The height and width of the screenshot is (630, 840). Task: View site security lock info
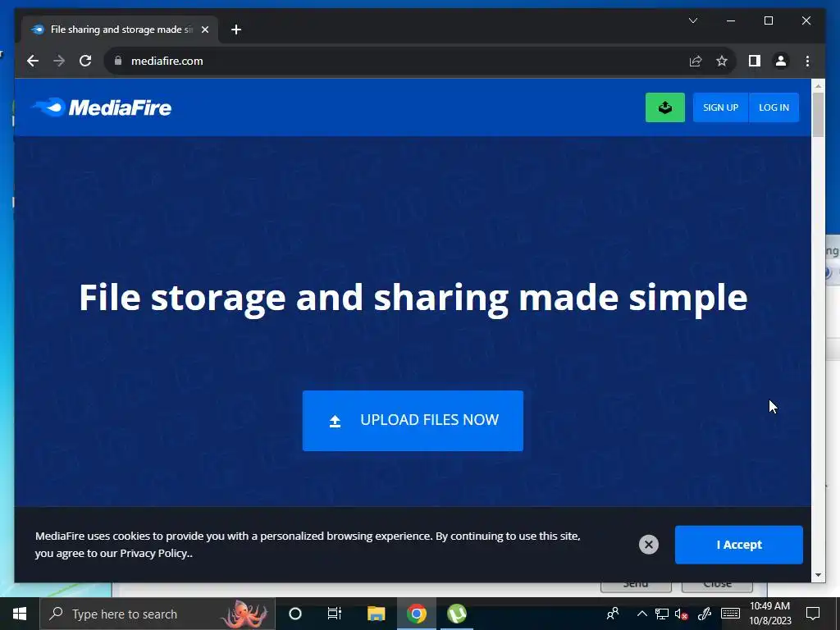[x=118, y=61]
